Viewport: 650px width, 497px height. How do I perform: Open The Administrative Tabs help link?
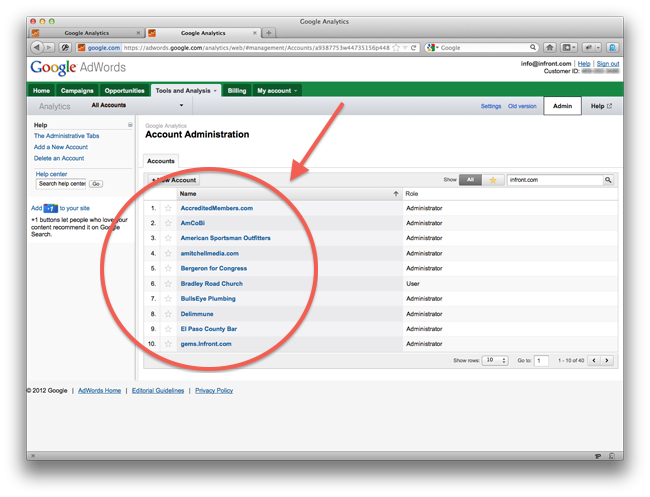66,136
